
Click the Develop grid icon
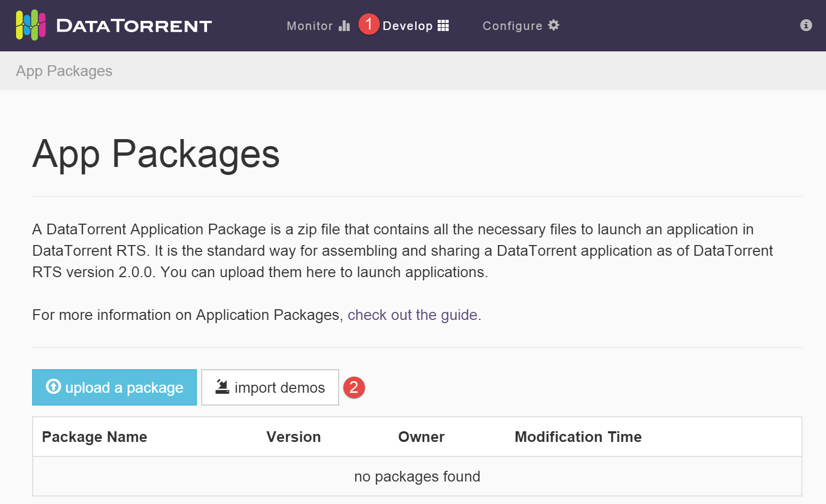[443, 26]
